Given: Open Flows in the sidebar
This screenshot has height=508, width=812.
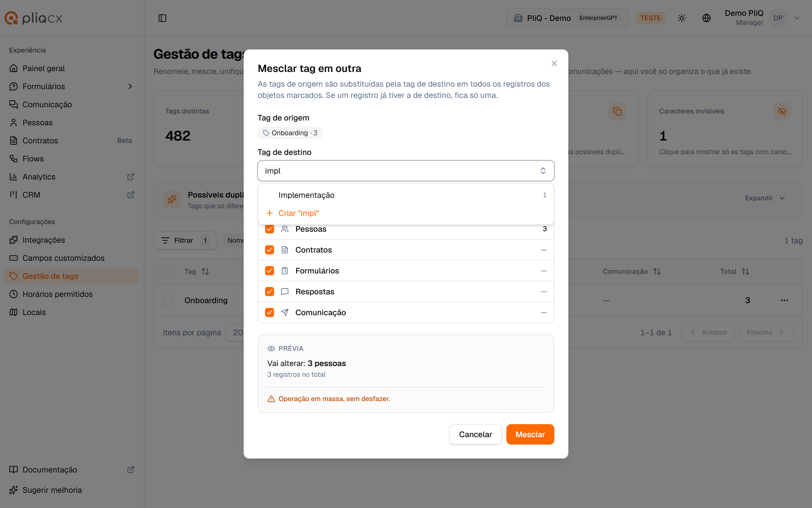Looking at the screenshot, I should (71, 159).
